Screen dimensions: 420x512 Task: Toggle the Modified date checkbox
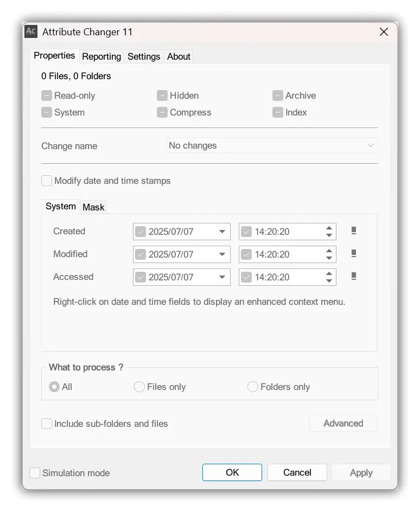(x=141, y=254)
